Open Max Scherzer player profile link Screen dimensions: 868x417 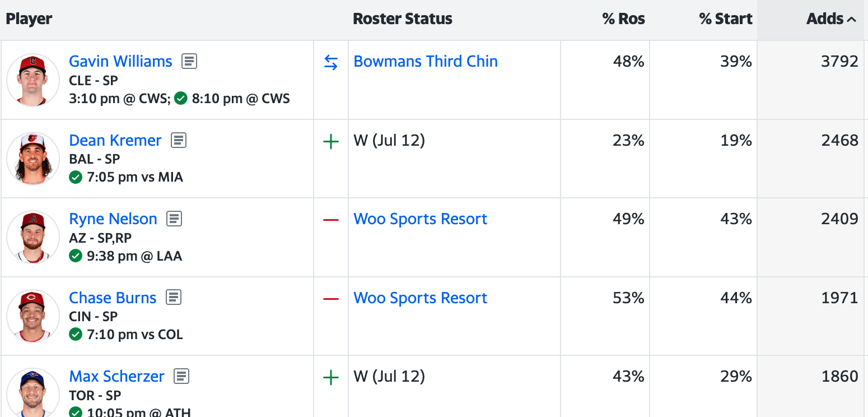tap(116, 376)
